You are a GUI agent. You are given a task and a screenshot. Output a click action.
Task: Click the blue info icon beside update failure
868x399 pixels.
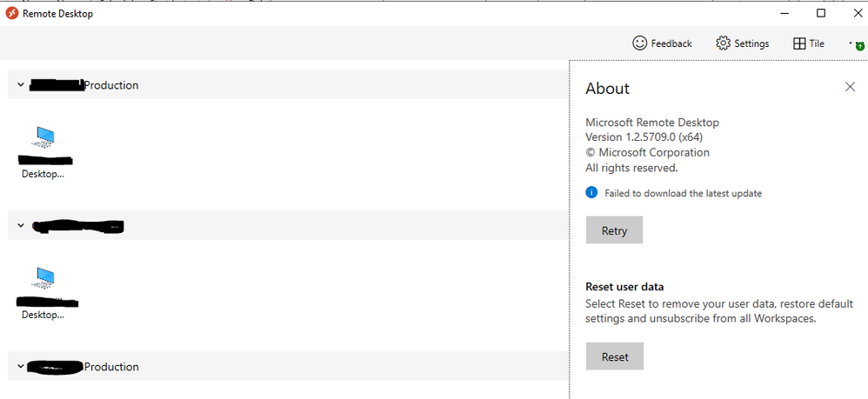pyautogui.click(x=591, y=192)
